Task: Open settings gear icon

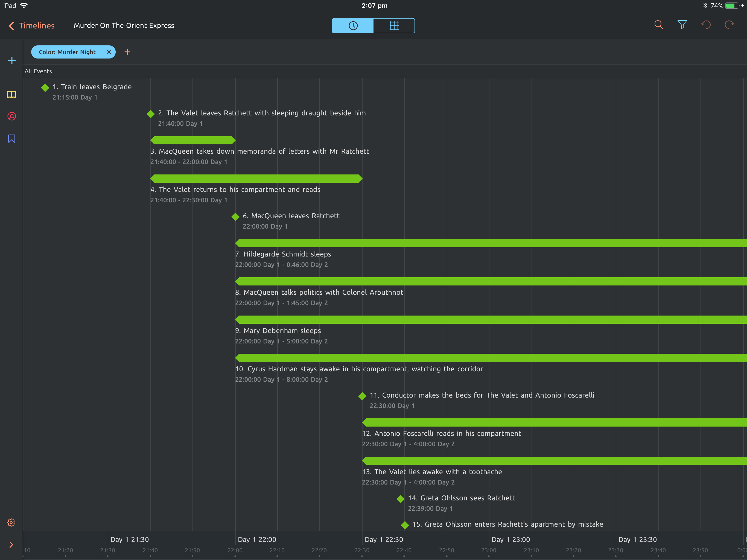Action: [11, 523]
